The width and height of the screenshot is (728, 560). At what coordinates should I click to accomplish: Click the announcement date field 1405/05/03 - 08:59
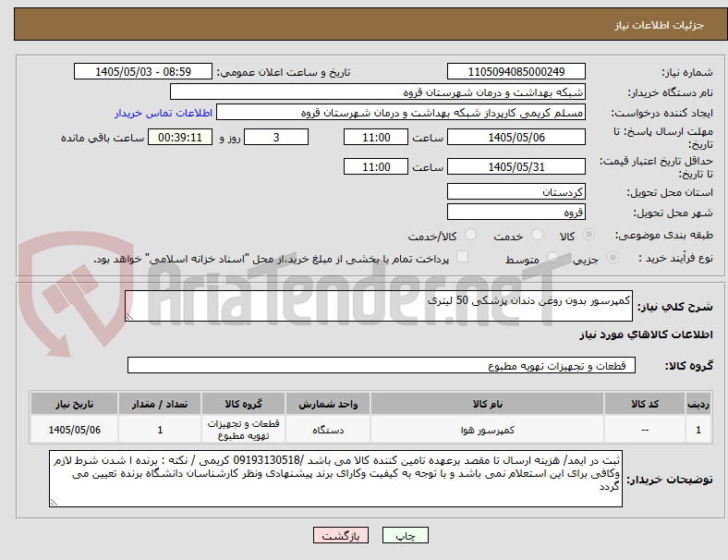point(143,71)
